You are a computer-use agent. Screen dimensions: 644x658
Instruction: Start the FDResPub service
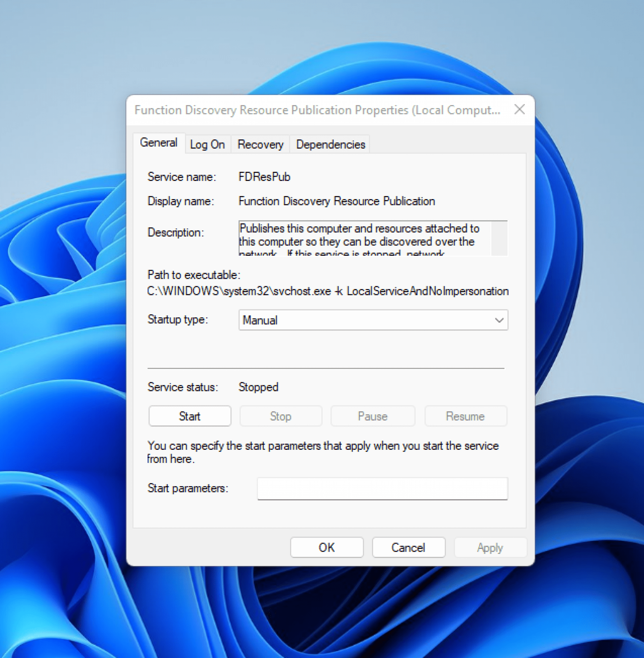[189, 416]
